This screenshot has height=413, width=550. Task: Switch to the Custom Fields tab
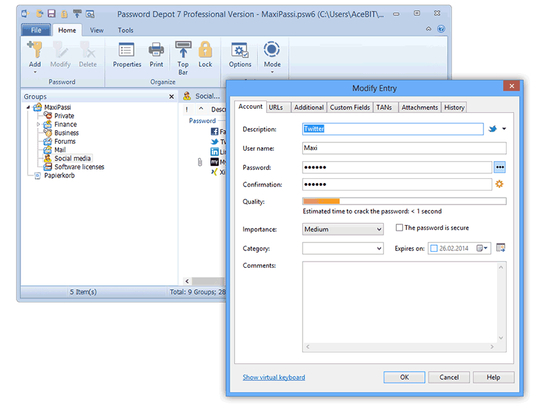(x=350, y=107)
